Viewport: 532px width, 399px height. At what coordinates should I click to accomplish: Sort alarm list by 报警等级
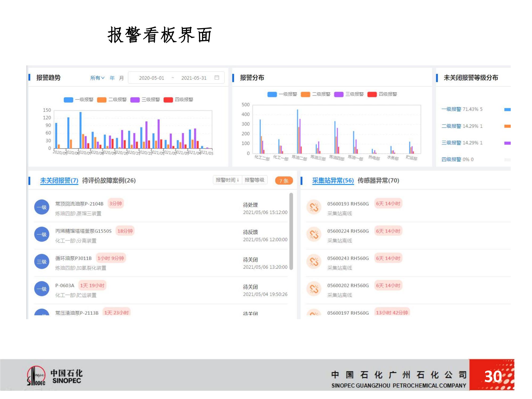click(254, 180)
